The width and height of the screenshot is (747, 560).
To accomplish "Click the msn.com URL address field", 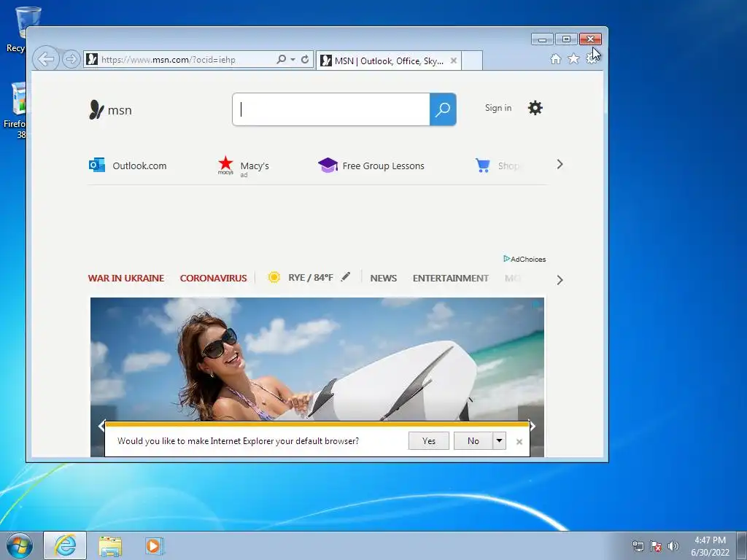I will tap(181, 60).
